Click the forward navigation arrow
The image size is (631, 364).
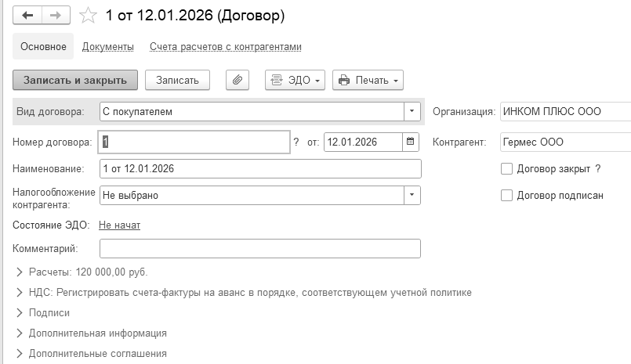[x=55, y=15]
